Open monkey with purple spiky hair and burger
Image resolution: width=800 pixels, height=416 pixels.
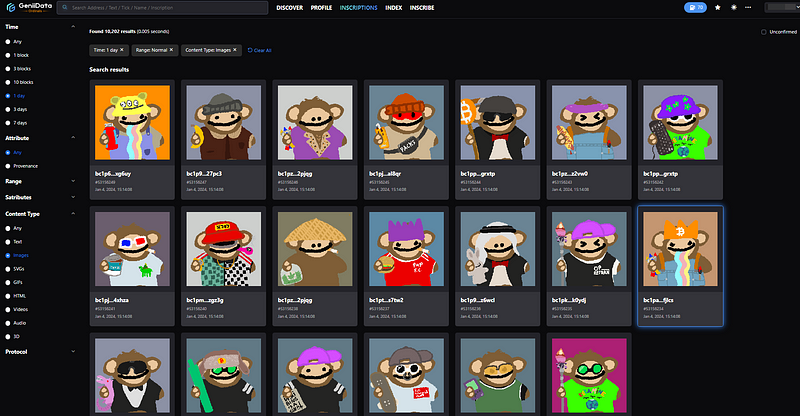pos(406,249)
